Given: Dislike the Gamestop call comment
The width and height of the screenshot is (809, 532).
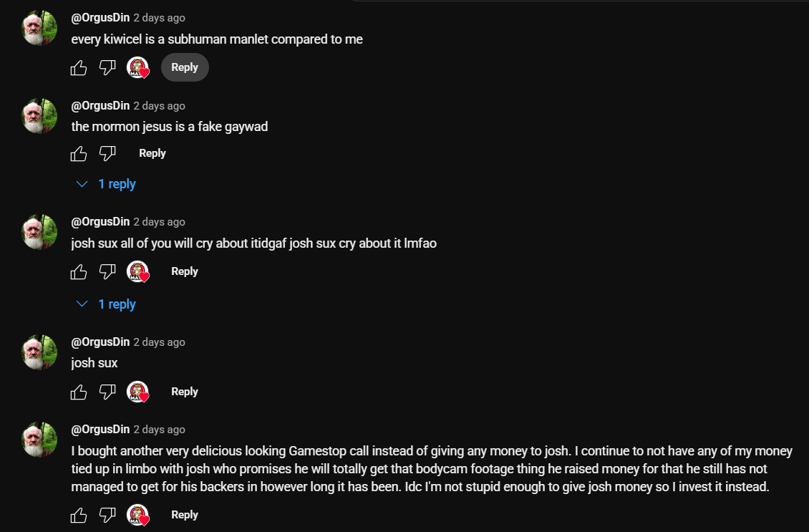Looking at the screenshot, I should 107,515.
